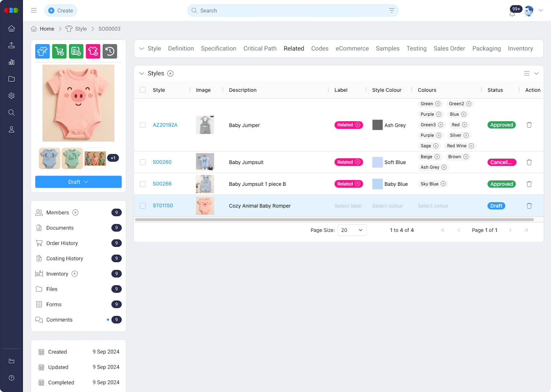Click the blue shirt style icon button
Viewport: 551px width, 392px height.
pyautogui.click(x=42, y=51)
